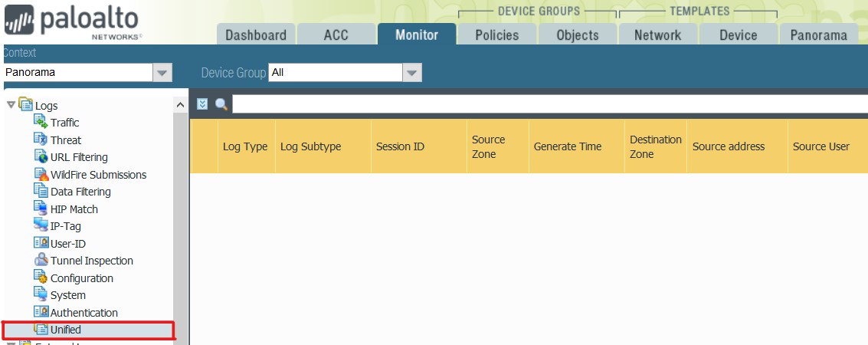Screen dimensions: 868x345
Task: Click the Log Subtype column header
Action: (323, 146)
